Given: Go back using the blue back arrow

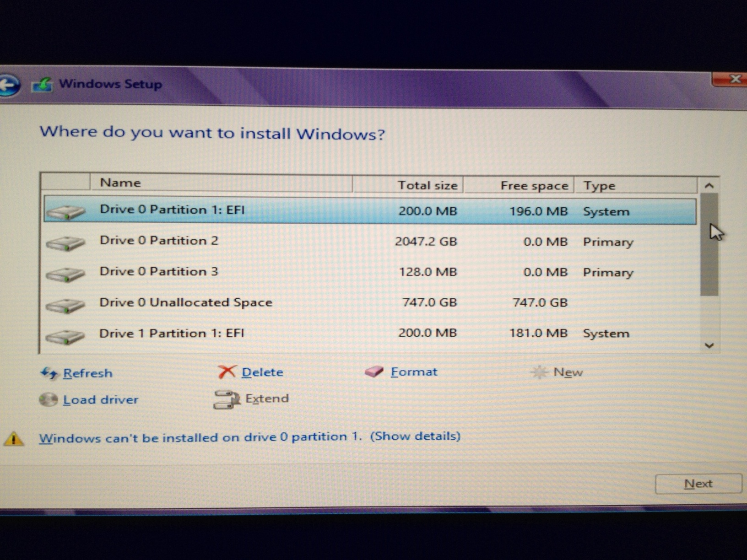Looking at the screenshot, I should click(9, 85).
